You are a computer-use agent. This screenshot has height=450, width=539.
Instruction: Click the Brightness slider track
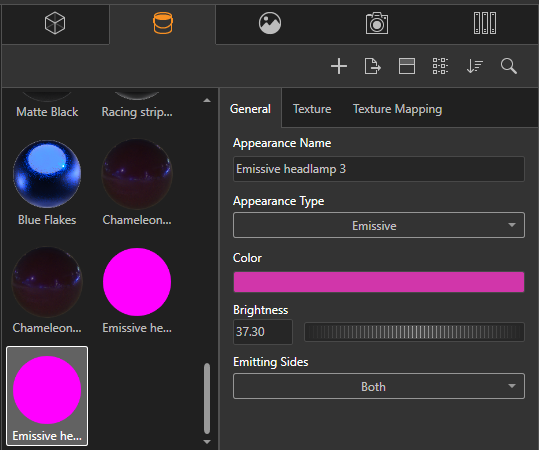pyautogui.click(x=414, y=332)
